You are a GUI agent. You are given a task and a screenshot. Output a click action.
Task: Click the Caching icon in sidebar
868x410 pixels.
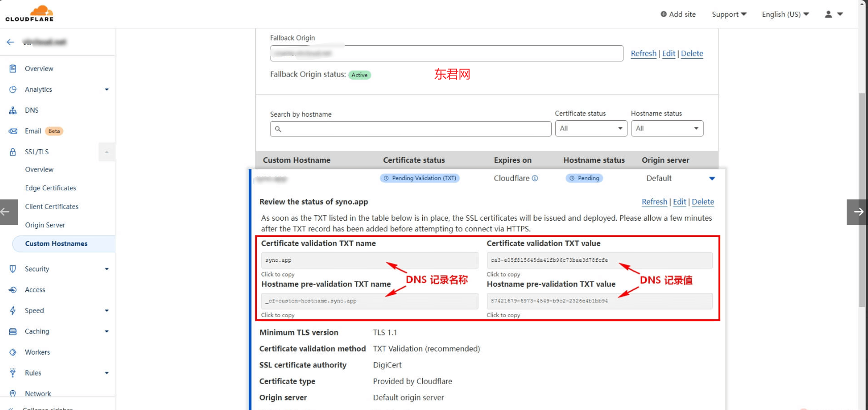point(13,331)
